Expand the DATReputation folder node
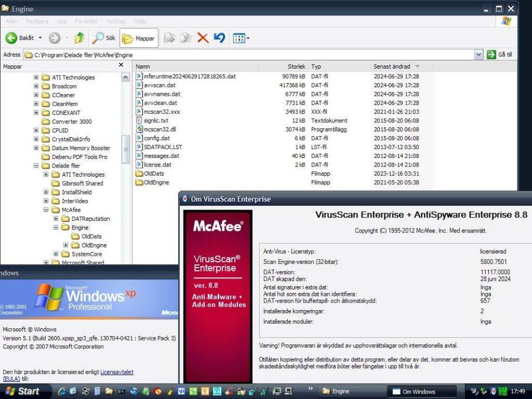Viewport: 532px width, 399px height. pos(56,219)
